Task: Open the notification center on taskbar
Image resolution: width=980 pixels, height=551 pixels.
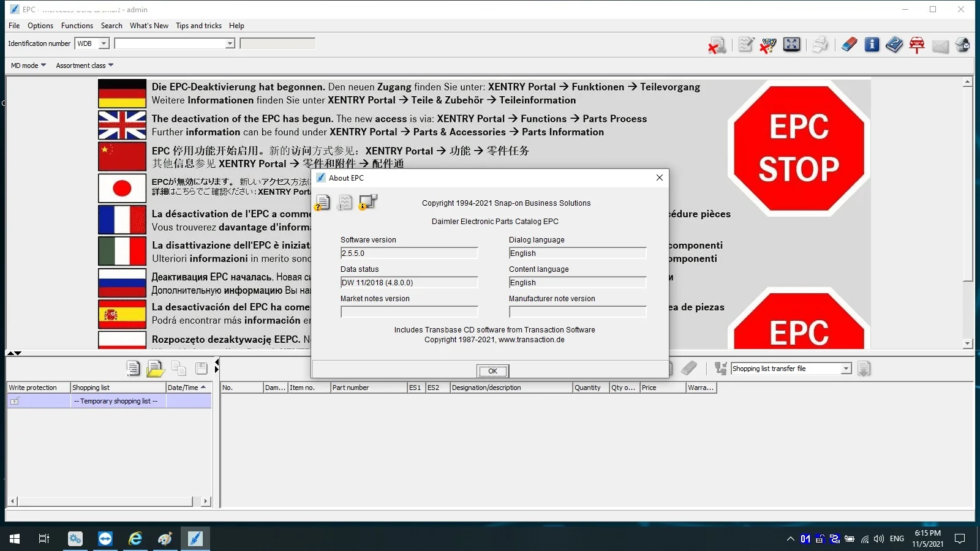Action: 960,539
